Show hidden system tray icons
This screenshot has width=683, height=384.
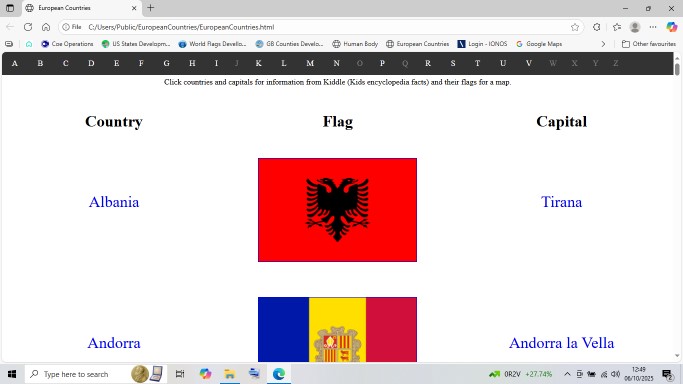567,374
